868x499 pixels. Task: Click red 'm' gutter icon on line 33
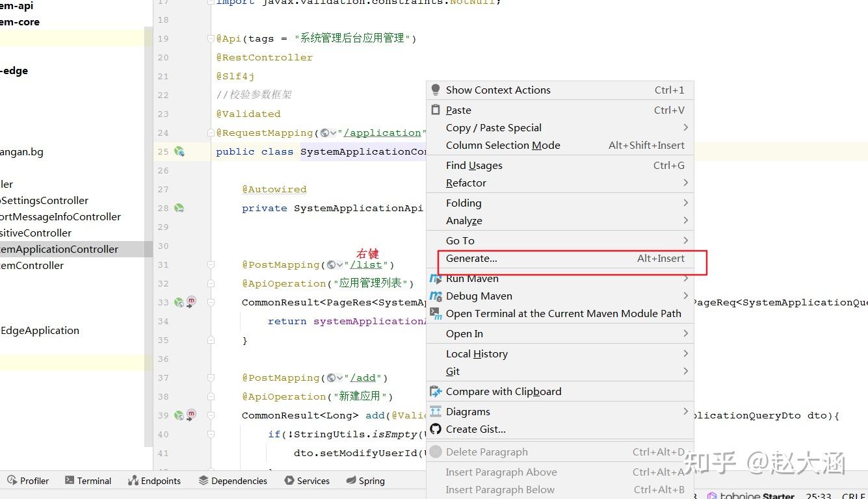coord(191,302)
